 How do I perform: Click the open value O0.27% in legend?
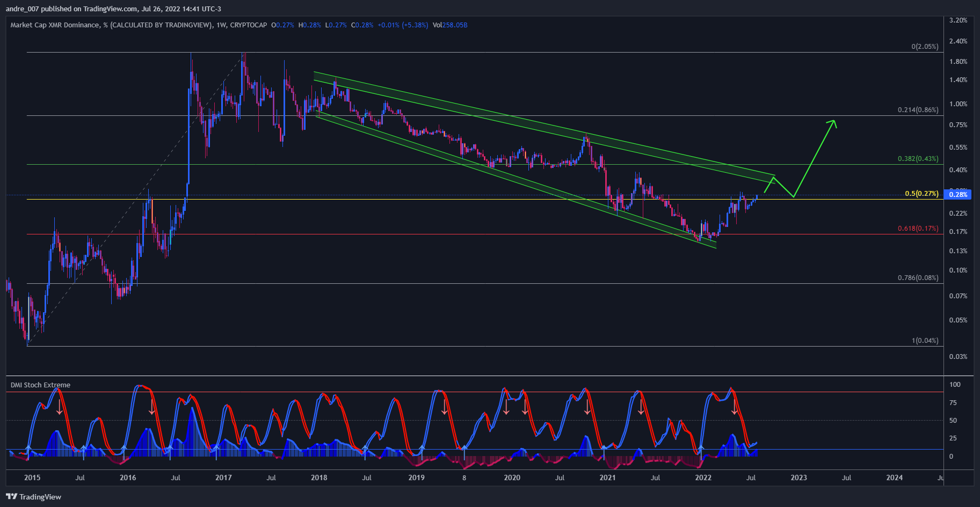pyautogui.click(x=282, y=25)
